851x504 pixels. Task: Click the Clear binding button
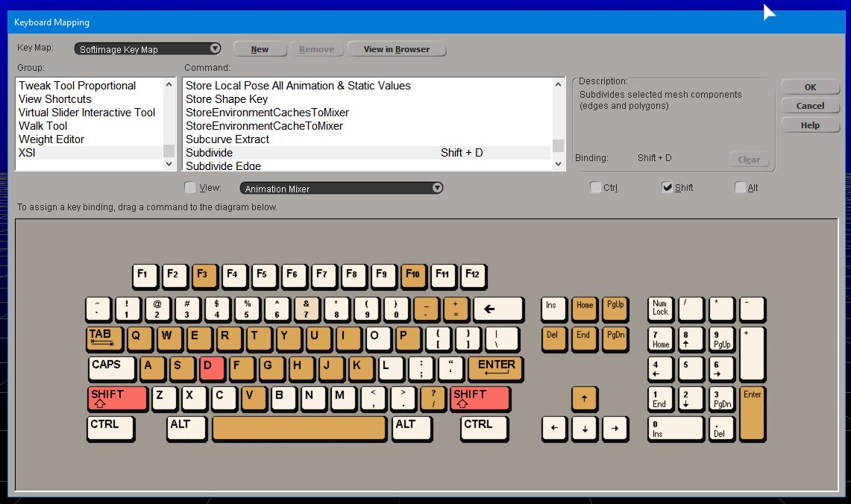[x=749, y=160]
